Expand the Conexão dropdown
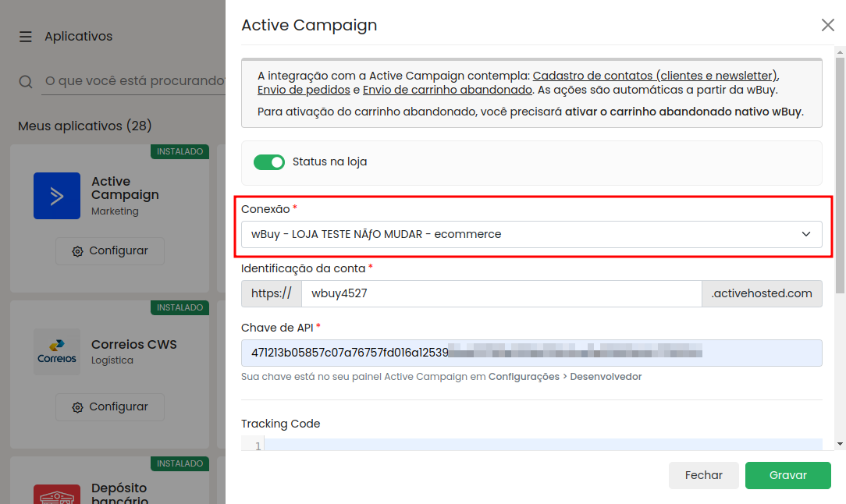Screen dimensions: 846x504 (531, 234)
